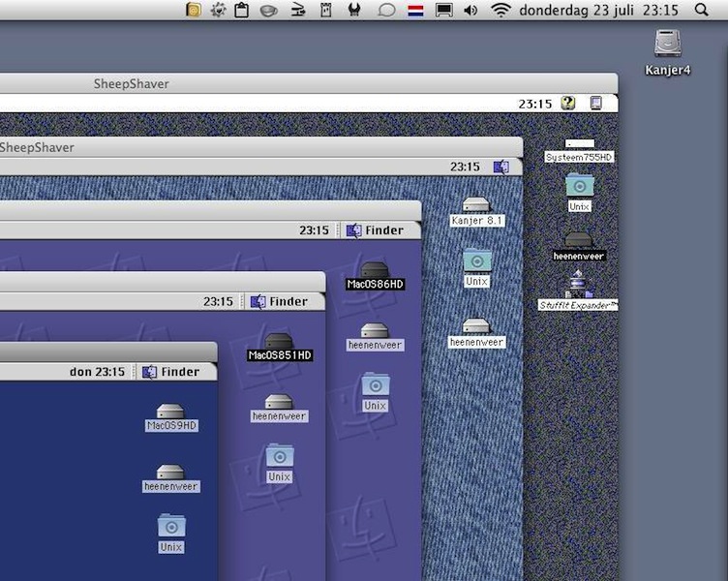The width and height of the screenshot is (728, 581).
Task: Open the Finder application menu above MacOS851HD
Action: click(279, 301)
